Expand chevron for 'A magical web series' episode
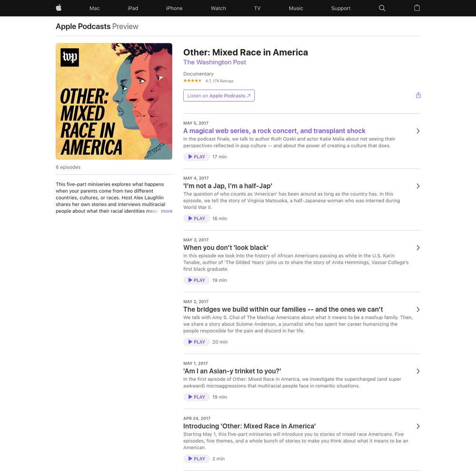 (418, 131)
